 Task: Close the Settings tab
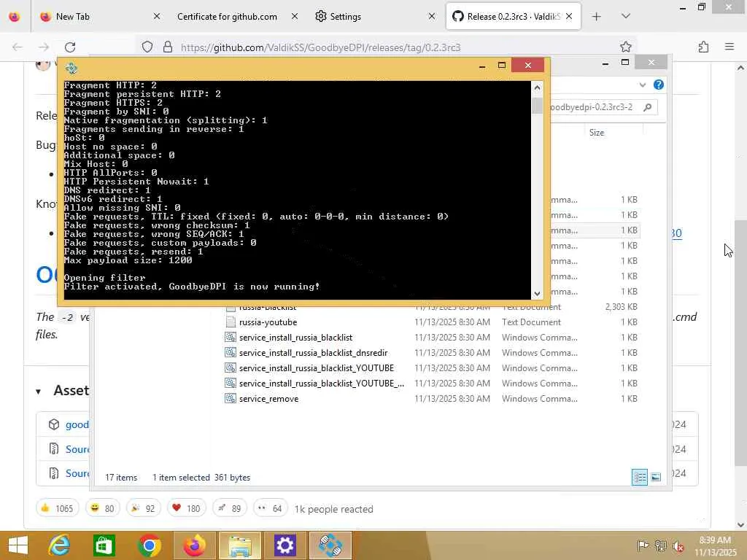(x=432, y=16)
